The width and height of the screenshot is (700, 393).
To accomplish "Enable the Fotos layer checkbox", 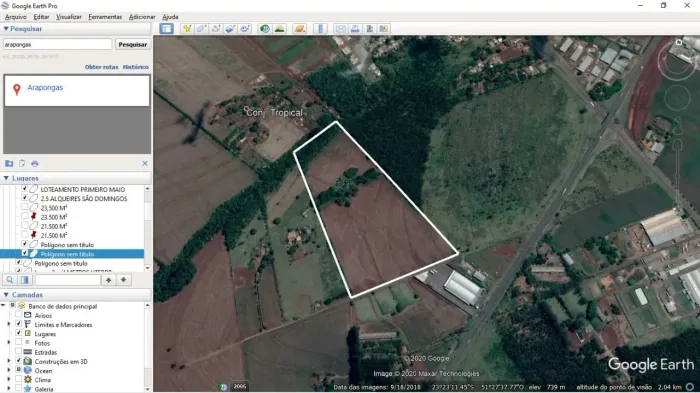I will [18, 343].
